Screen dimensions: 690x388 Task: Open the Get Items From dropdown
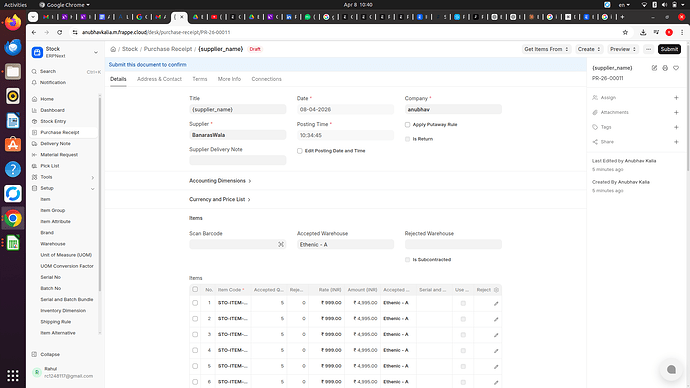tap(546, 49)
